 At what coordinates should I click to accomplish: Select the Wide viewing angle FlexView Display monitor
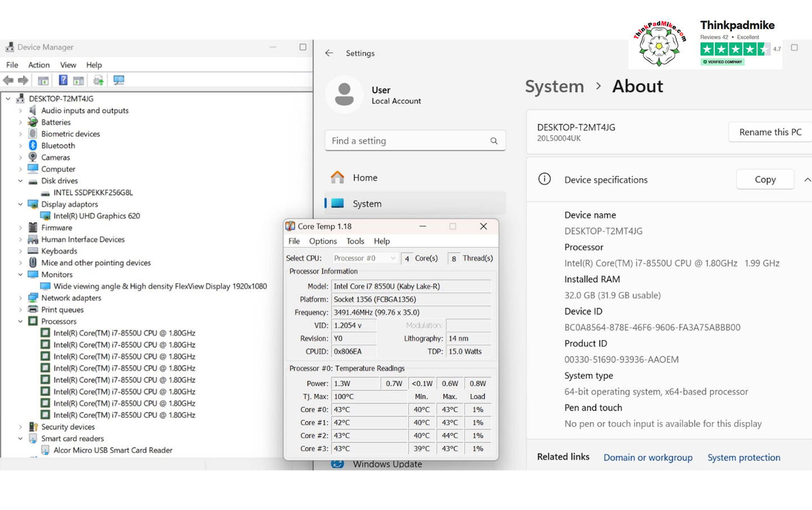pos(160,286)
